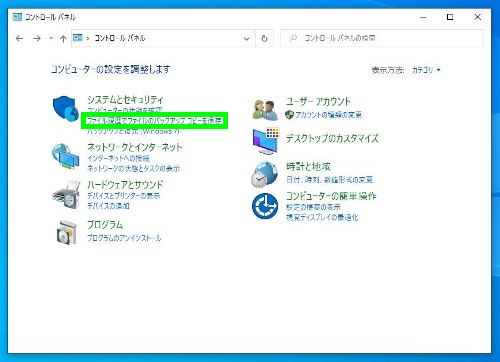Image resolution: width=500 pixels, height=362 pixels.
Task: Click the chevron before コントロール パネル in address bar
Action: click(88, 38)
